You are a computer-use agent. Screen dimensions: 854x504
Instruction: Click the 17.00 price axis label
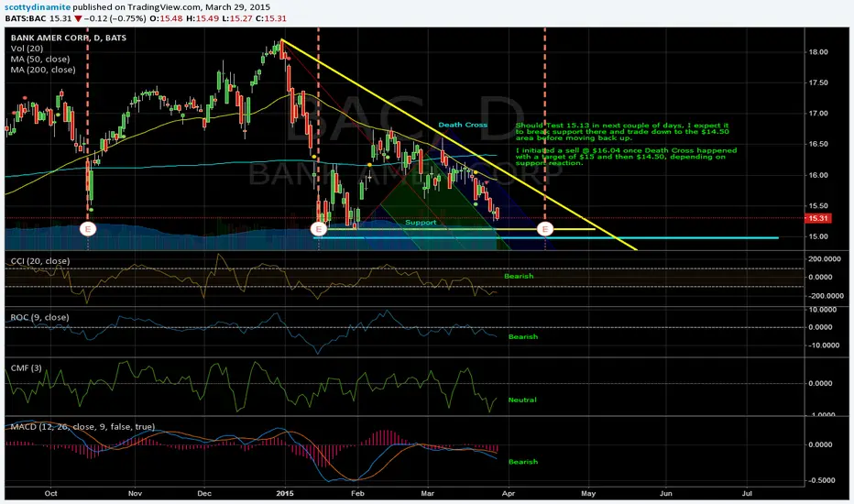[x=818, y=114]
